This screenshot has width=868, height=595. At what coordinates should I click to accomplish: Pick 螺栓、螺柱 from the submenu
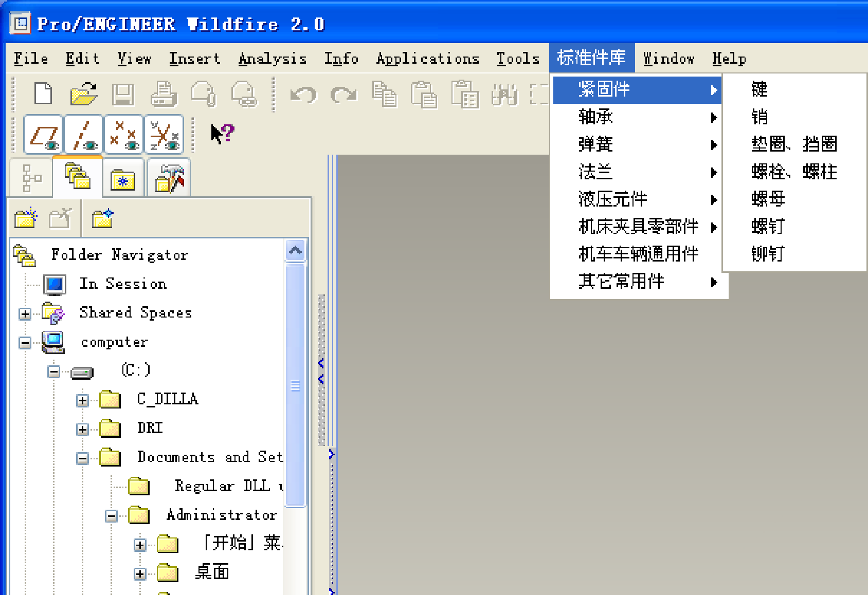[x=794, y=172]
